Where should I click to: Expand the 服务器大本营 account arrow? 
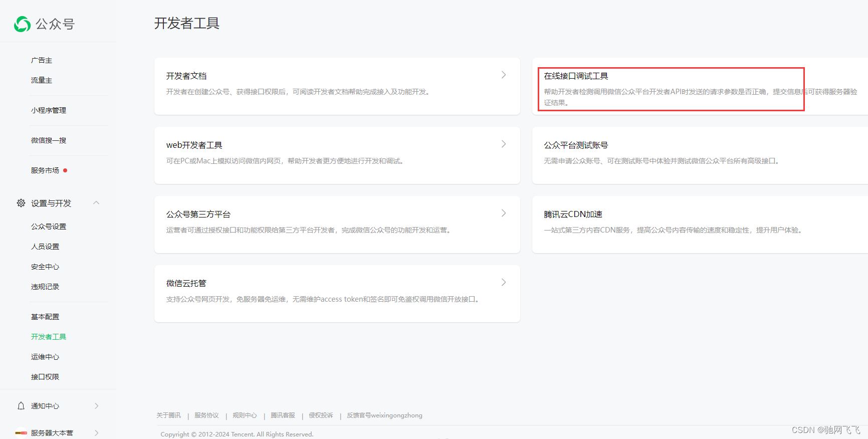tap(96, 432)
